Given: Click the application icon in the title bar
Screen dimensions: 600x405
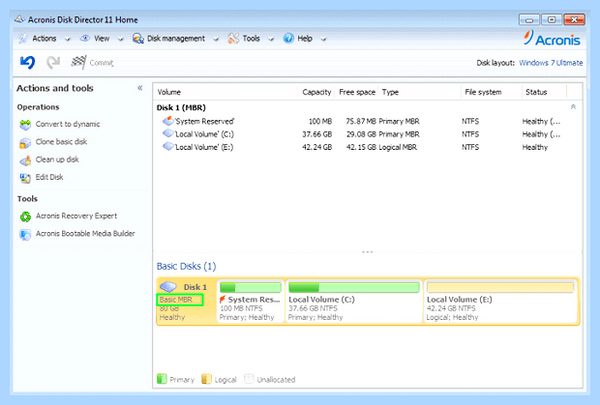Looking at the screenshot, I should click(x=20, y=19).
